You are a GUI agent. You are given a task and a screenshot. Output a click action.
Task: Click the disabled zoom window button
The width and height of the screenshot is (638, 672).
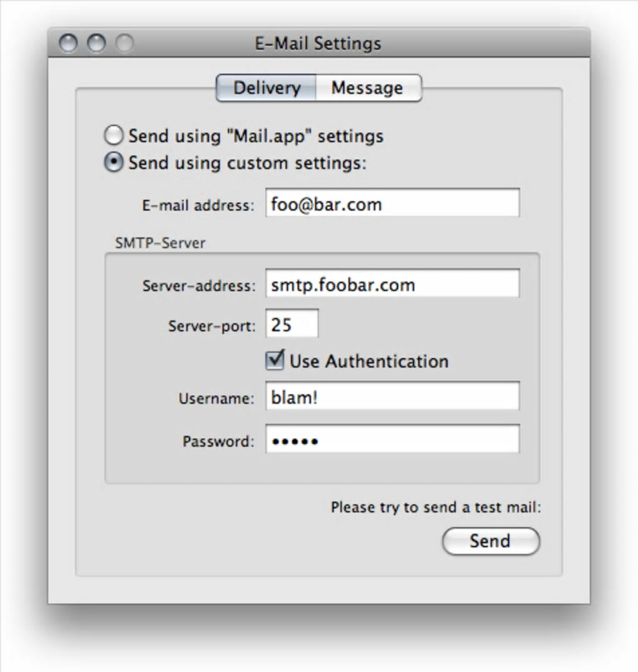point(124,43)
